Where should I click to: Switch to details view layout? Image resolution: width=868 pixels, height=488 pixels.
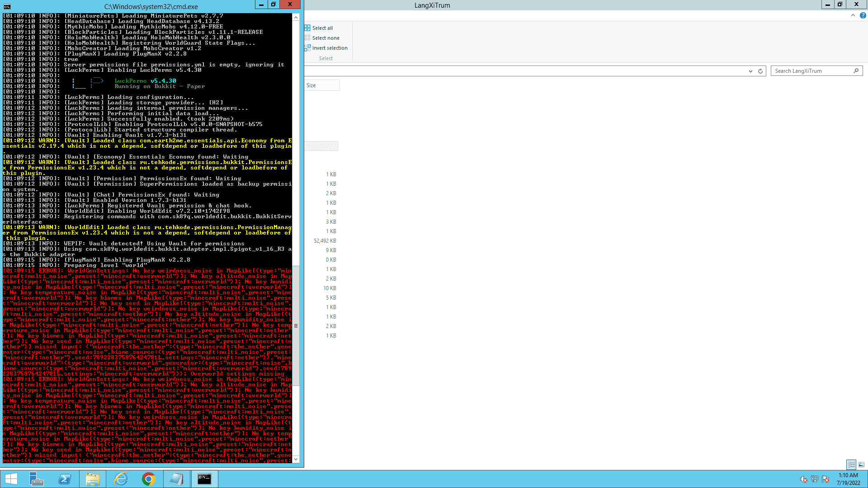point(851,465)
